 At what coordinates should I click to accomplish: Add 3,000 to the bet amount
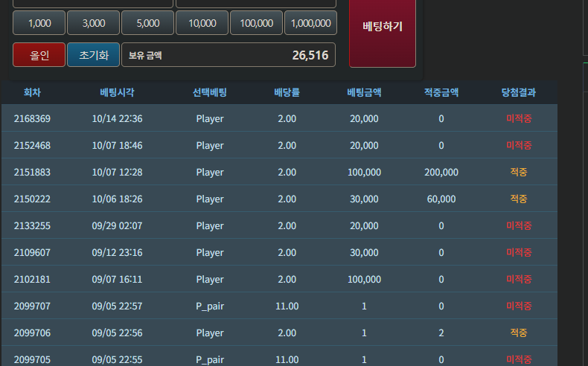93,23
